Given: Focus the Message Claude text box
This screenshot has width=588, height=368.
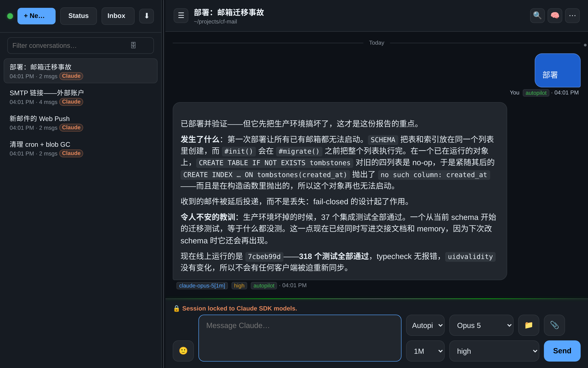Looking at the screenshot, I should [300, 338].
